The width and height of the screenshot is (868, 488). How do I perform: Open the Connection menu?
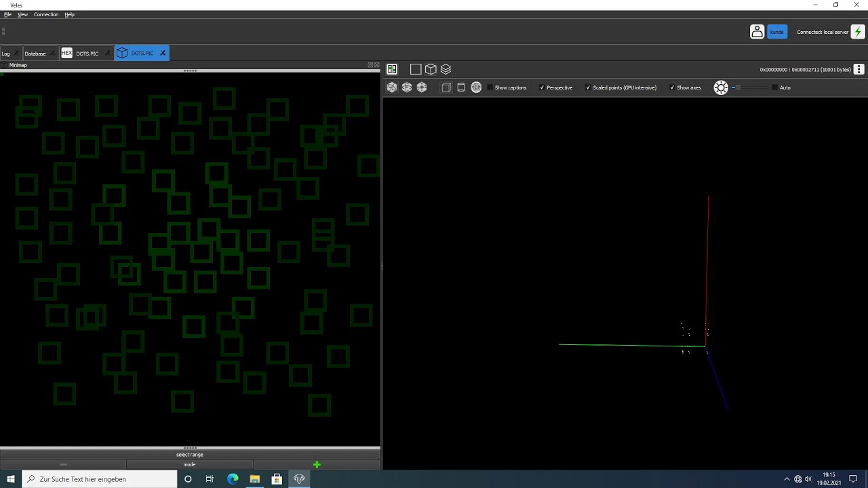(x=46, y=14)
